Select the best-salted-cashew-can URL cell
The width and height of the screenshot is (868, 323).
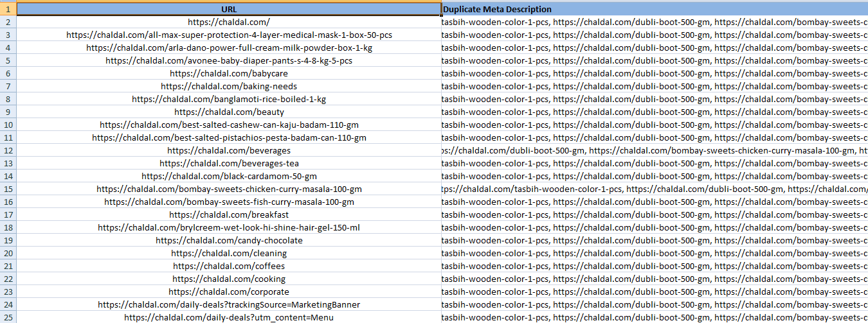pos(229,125)
